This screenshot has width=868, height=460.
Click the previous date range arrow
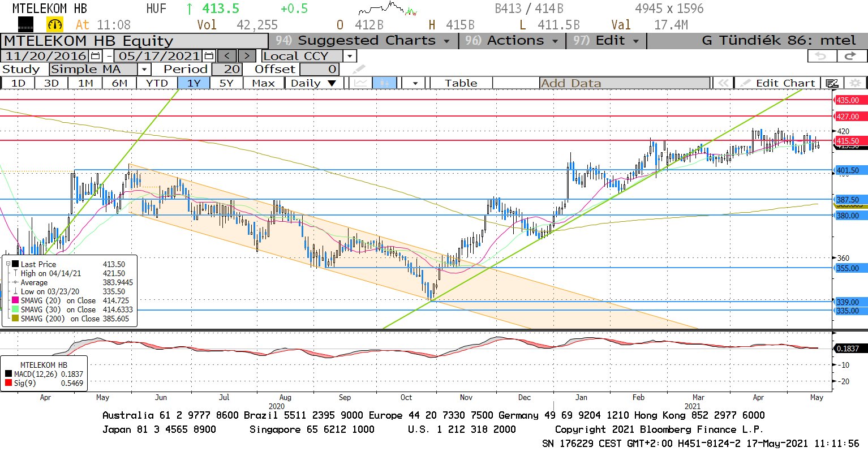(x=227, y=56)
